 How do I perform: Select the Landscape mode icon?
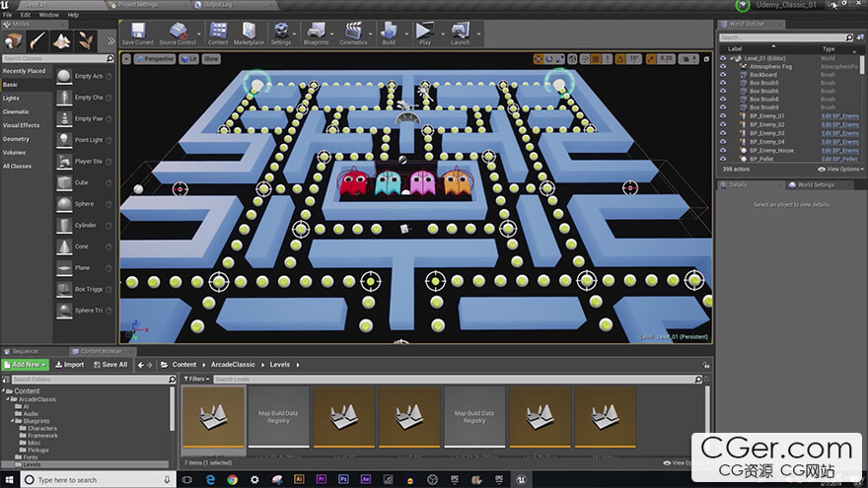(x=61, y=41)
